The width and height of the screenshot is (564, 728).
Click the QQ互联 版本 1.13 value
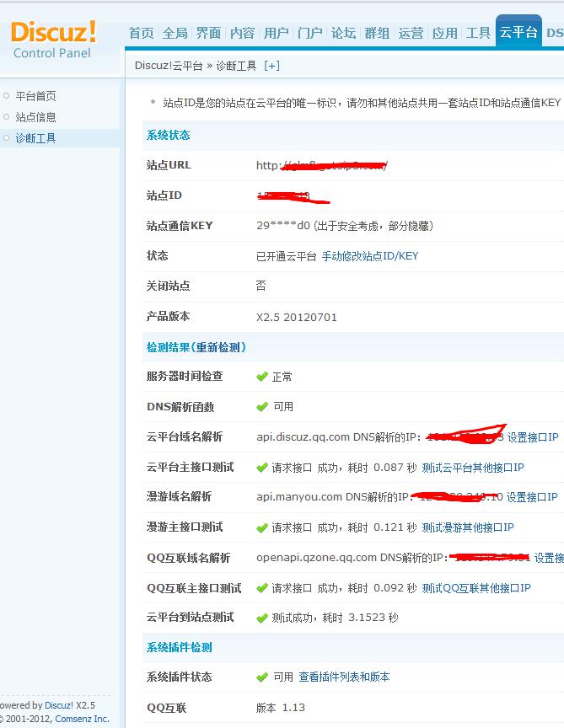tap(281, 708)
